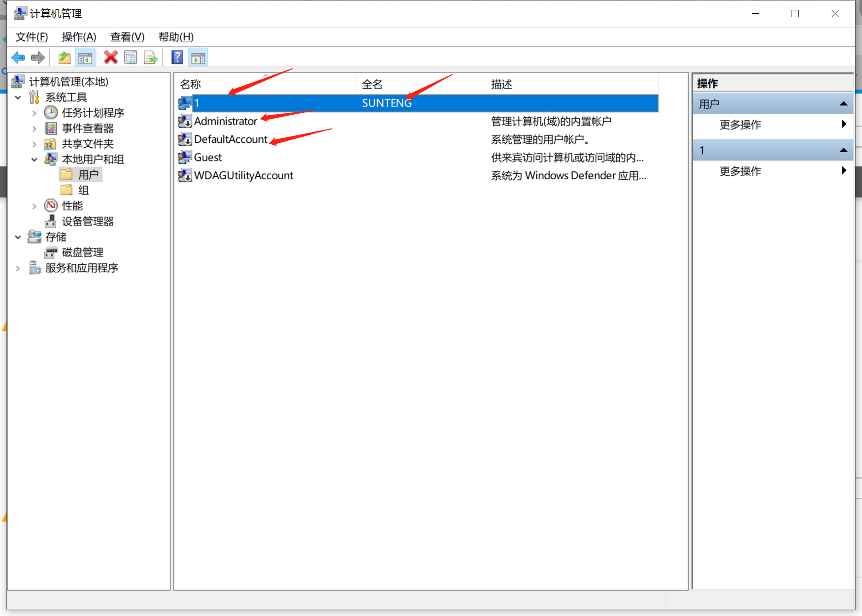
Task: Click the Up one level folder icon
Action: pos(65,58)
